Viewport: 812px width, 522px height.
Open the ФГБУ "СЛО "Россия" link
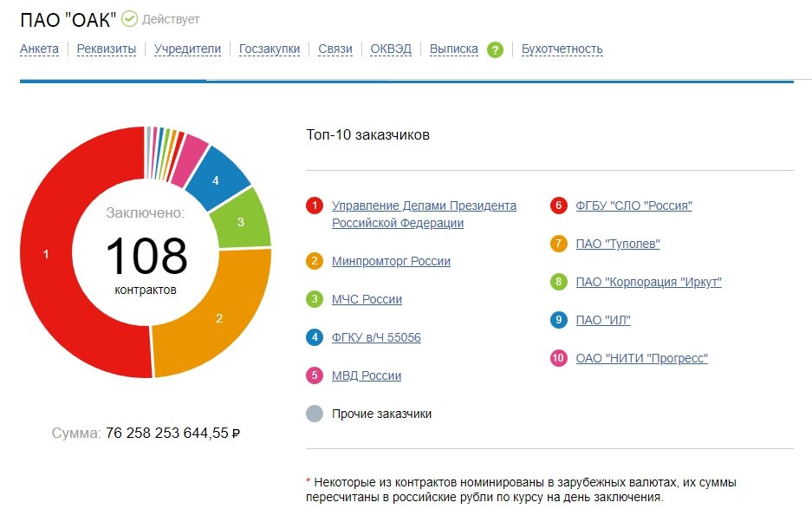pyautogui.click(x=633, y=206)
